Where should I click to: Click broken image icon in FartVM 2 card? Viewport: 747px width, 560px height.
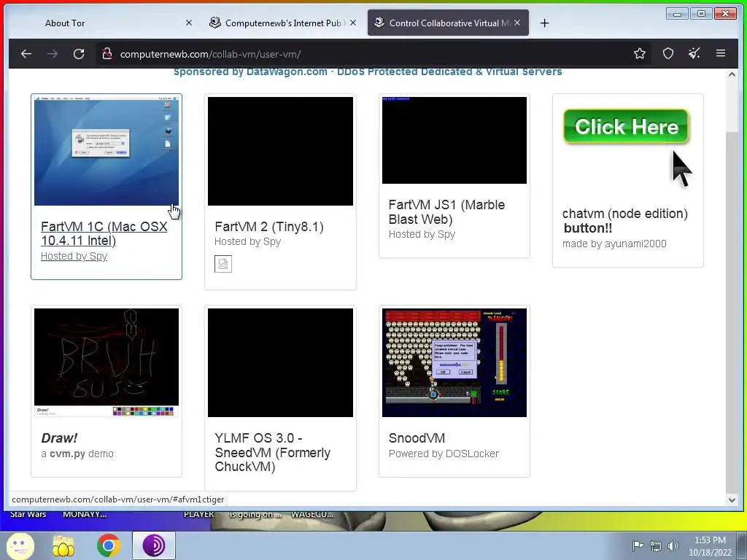(223, 264)
